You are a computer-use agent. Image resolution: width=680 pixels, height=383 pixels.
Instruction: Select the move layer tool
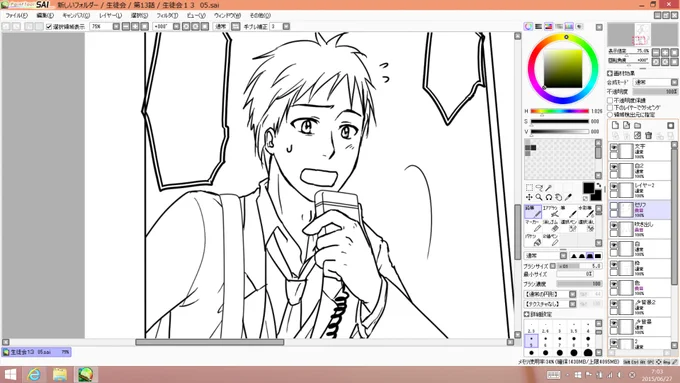529,197
